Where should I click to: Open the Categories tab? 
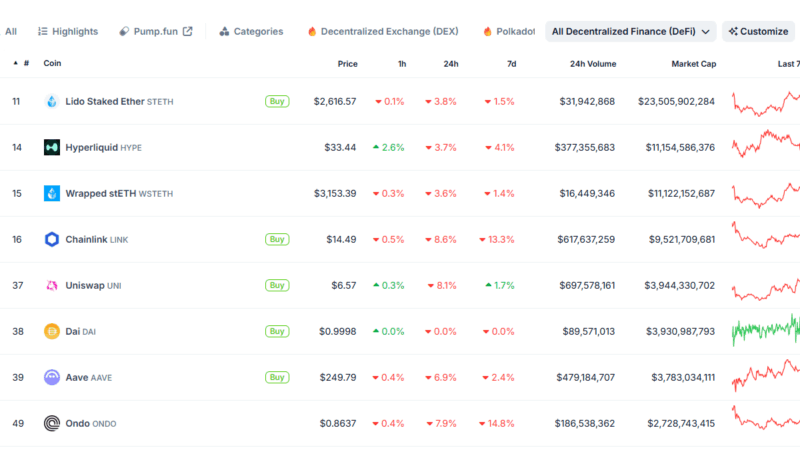251,32
